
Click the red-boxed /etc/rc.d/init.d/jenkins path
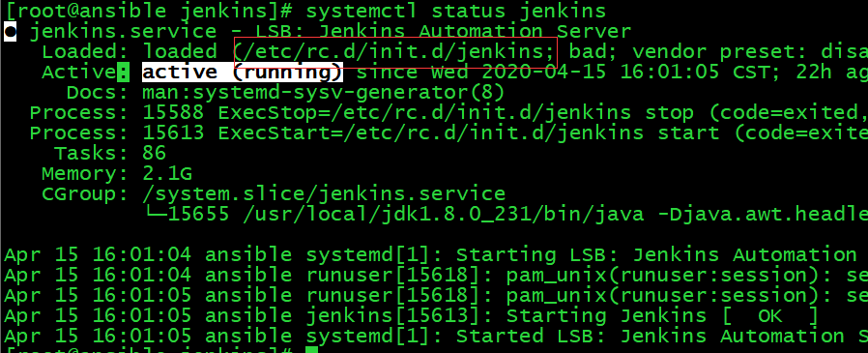click(395, 52)
